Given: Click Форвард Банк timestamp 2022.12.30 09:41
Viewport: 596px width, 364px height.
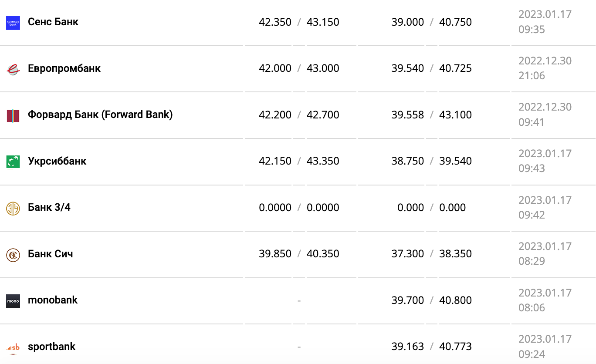Looking at the screenshot, I should tap(545, 115).
